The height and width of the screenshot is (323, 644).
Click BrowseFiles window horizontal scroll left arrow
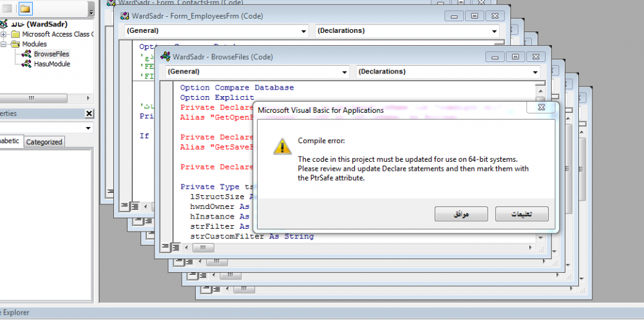tap(187, 248)
